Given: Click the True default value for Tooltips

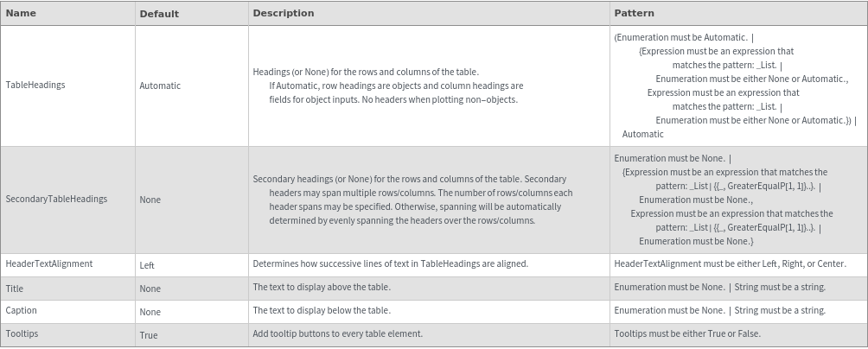Looking at the screenshot, I should pyautogui.click(x=149, y=334).
